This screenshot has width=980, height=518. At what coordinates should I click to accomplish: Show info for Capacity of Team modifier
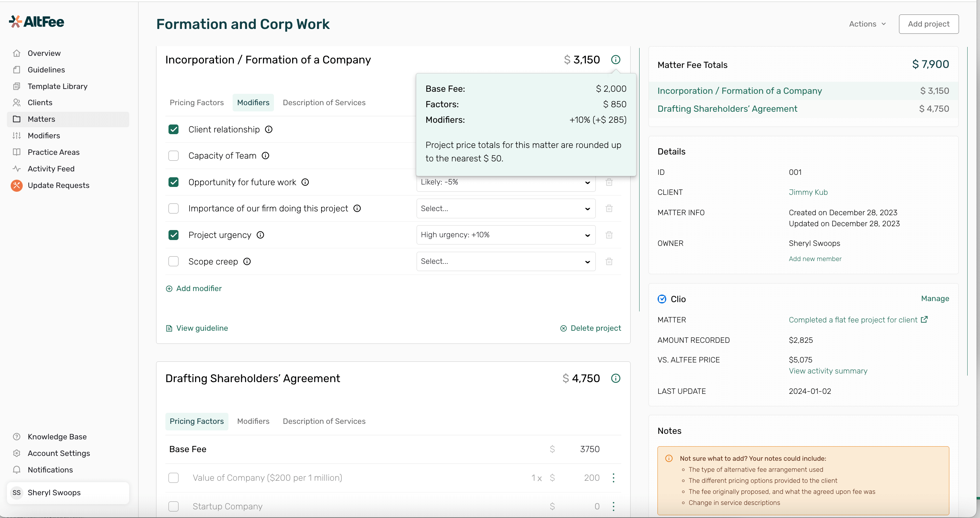[266, 156]
